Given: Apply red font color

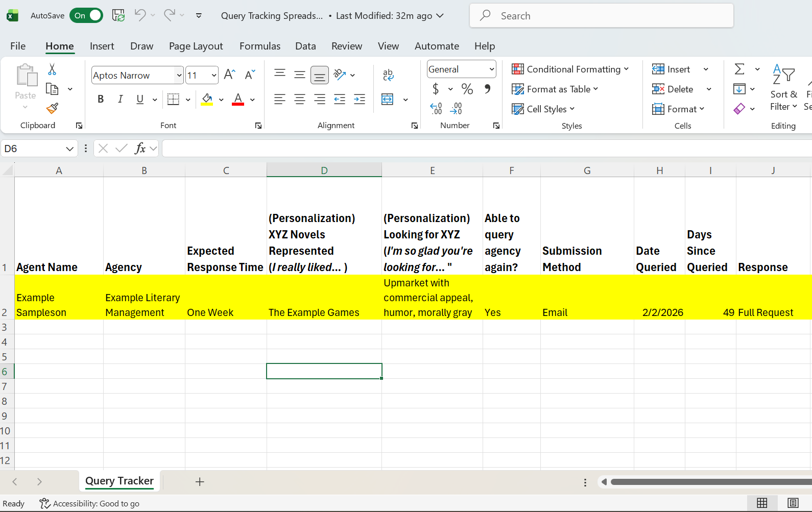Looking at the screenshot, I should tap(238, 99).
